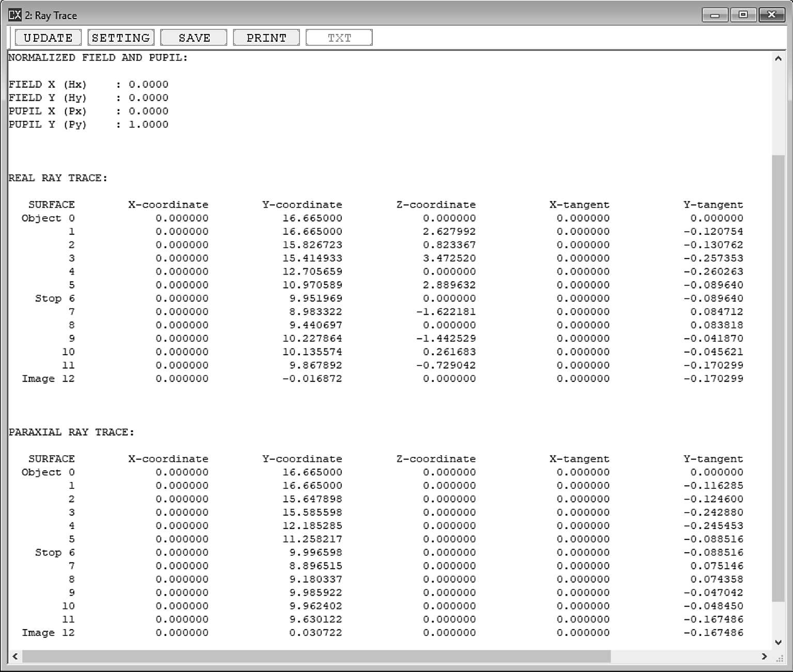The height and width of the screenshot is (672, 793).
Task: Click the "2: Ray Trace" title text
Action: 51,15
